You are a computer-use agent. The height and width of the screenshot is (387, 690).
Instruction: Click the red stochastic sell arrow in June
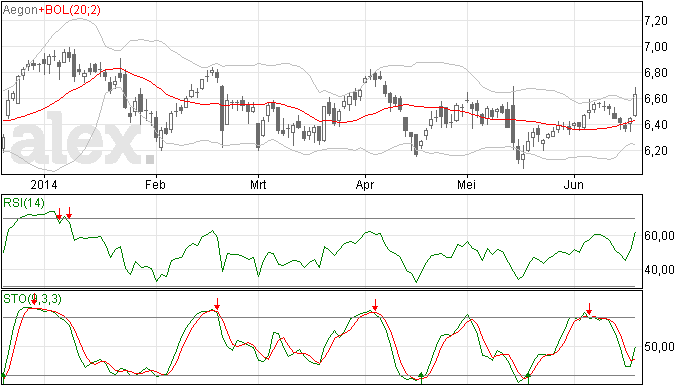click(589, 309)
